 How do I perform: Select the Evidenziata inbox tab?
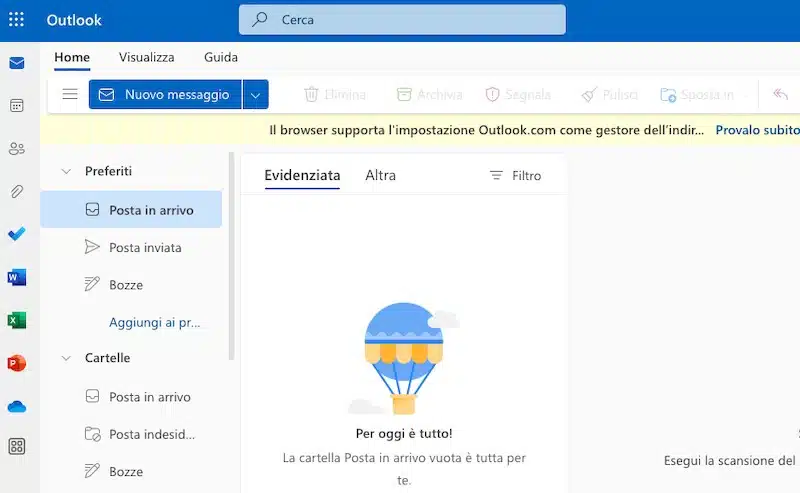pyautogui.click(x=302, y=175)
